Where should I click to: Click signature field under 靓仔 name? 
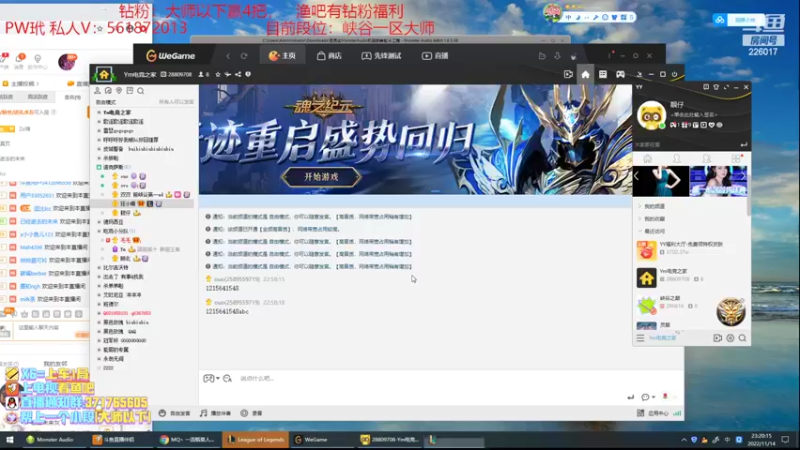694,115
